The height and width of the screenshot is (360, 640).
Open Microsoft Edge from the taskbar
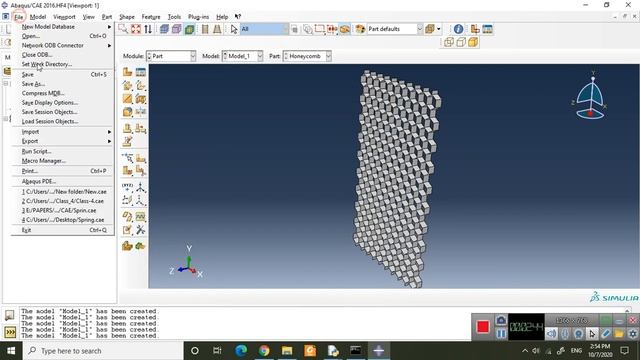[x=241, y=351]
